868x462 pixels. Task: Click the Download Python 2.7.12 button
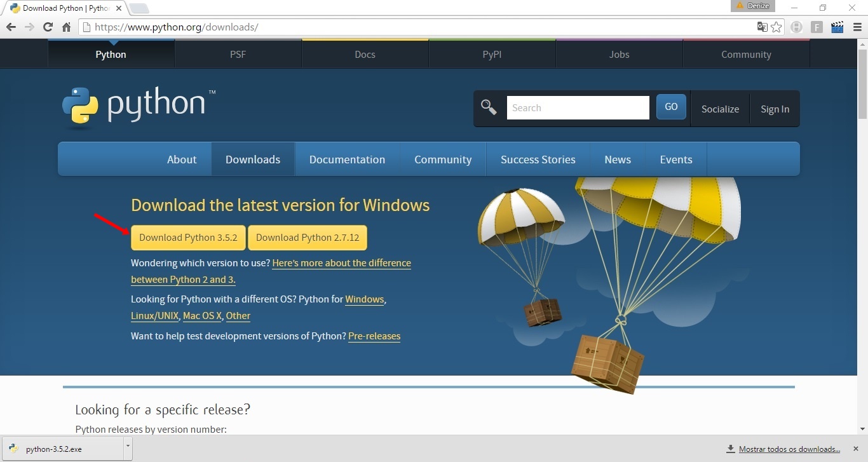click(308, 238)
